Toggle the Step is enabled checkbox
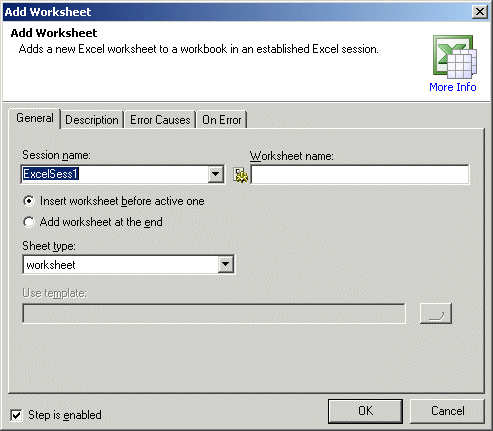Screen dimensions: 493x431 (x=16, y=415)
